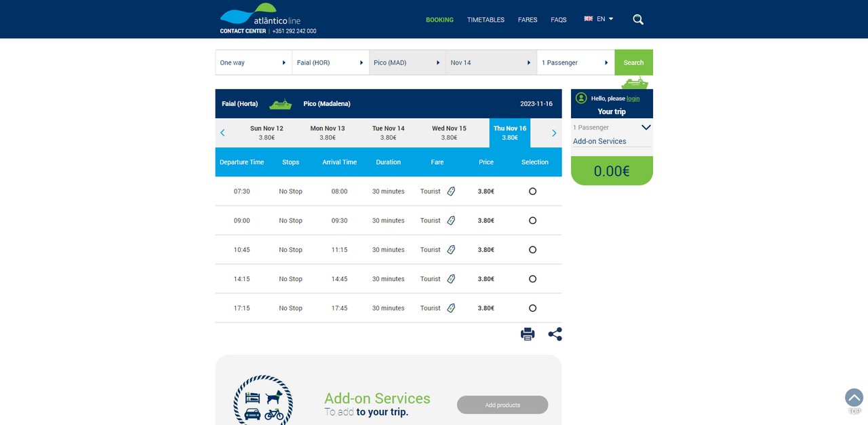Open the One way trip type dropdown

coord(254,62)
